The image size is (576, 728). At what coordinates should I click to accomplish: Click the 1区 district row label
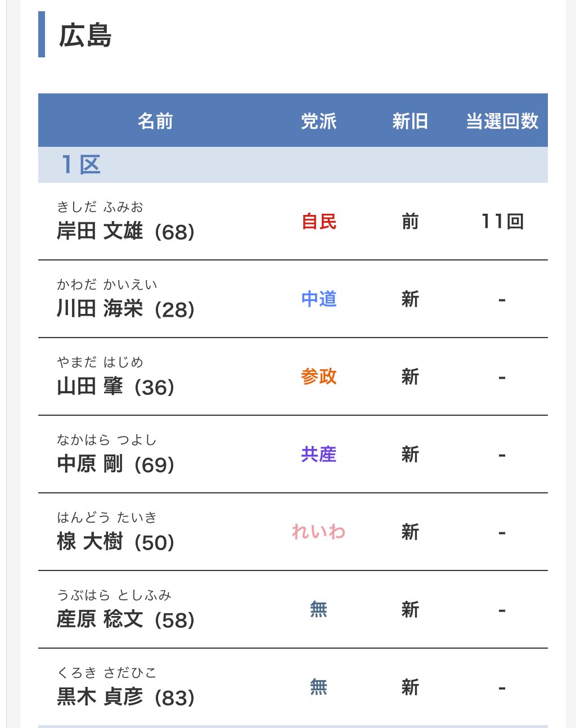[x=81, y=165]
